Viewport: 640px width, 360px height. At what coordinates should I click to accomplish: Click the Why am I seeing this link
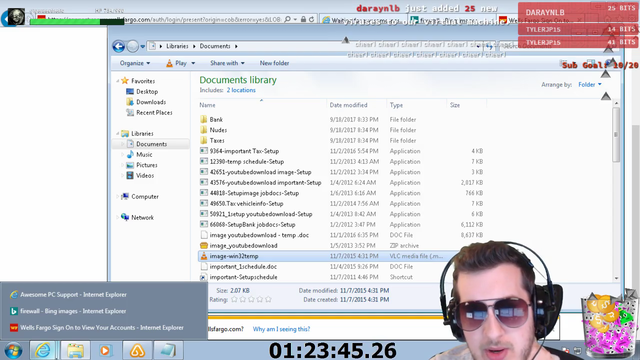tap(281, 329)
